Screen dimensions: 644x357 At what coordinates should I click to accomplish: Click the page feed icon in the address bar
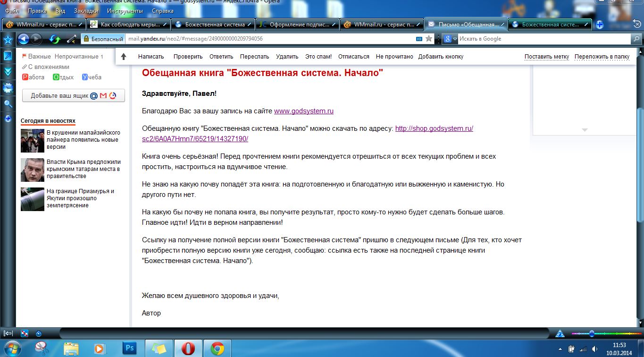click(419, 39)
